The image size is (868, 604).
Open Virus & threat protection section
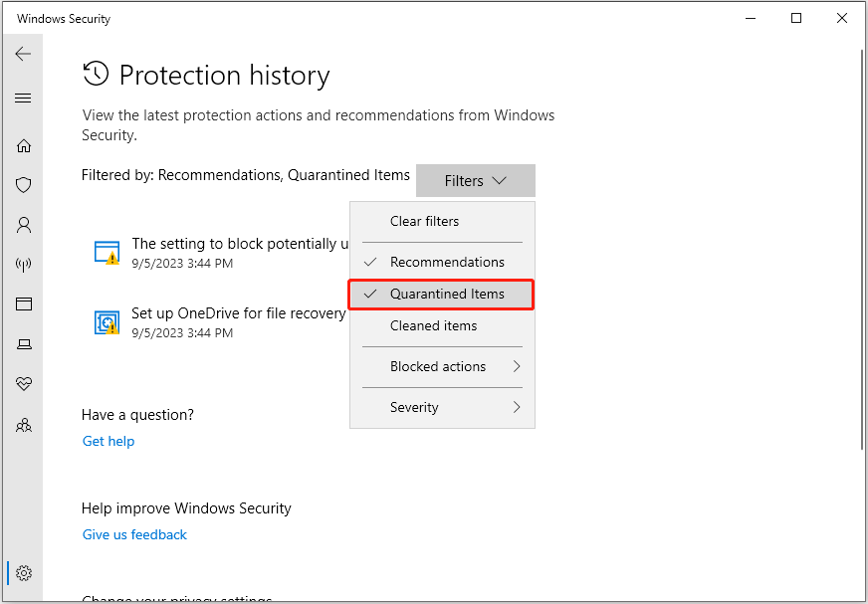[x=23, y=184]
